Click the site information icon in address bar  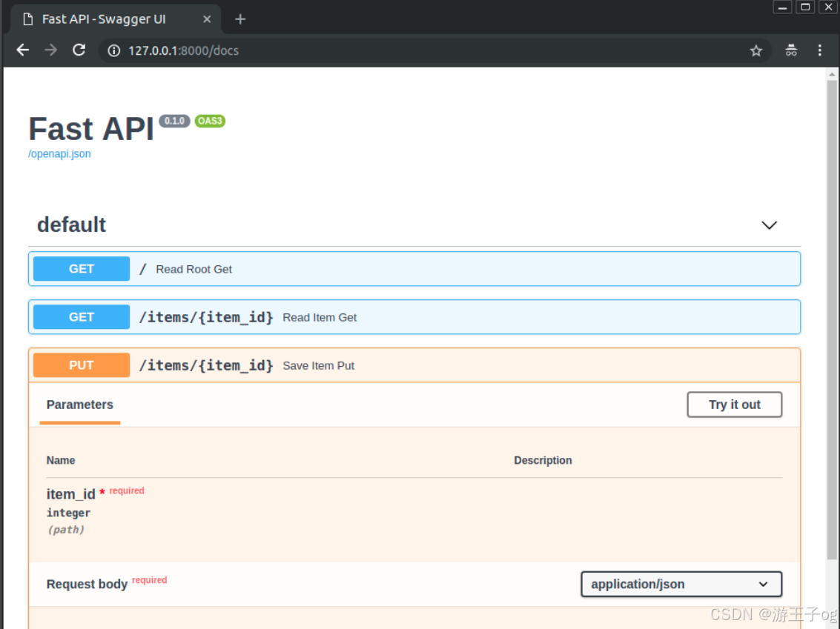coord(112,51)
